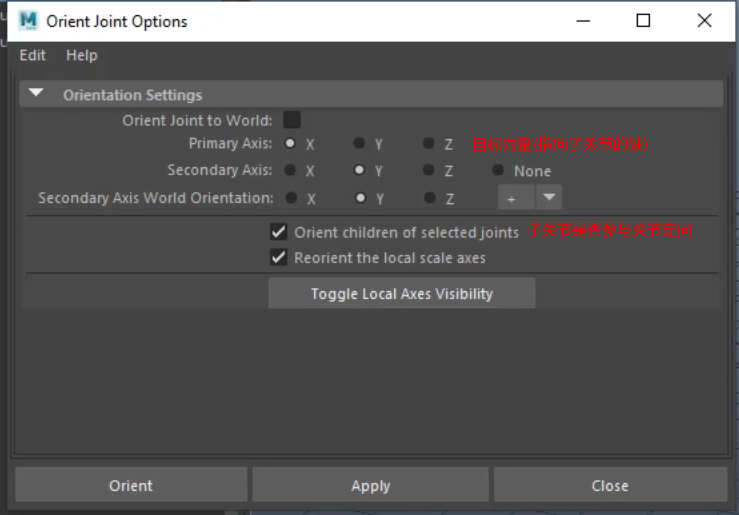Select X for Primary Axis
Image resolution: width=739 pixels, height=515 pixels.
pos(290,143)
